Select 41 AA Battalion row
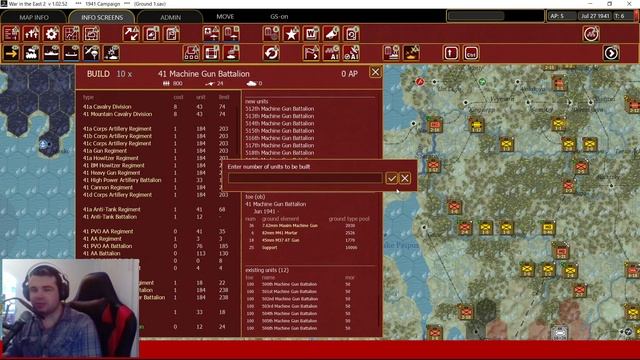640x360 pixels. click(x=157, y=253)
